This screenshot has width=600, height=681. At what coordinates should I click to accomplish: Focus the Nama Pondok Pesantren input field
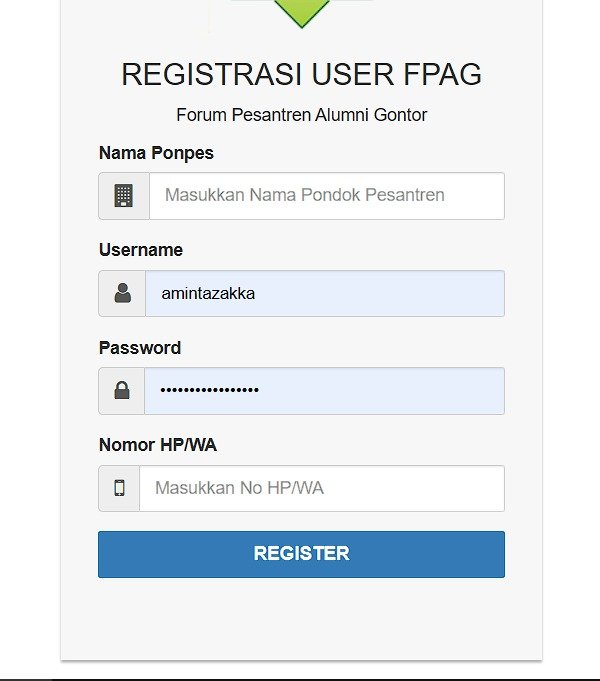pyautogui.click(x=326, y=196)
